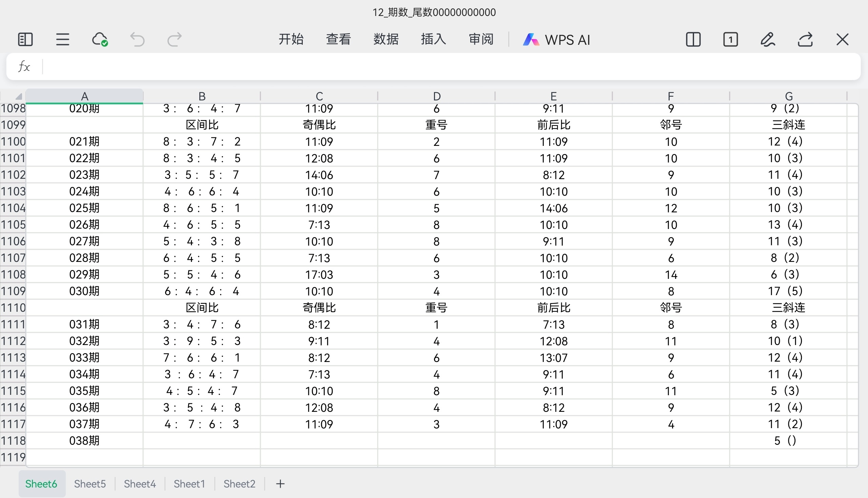Open the 数据 menu tab
Viewport: 868px width, 498px height.
386,39
